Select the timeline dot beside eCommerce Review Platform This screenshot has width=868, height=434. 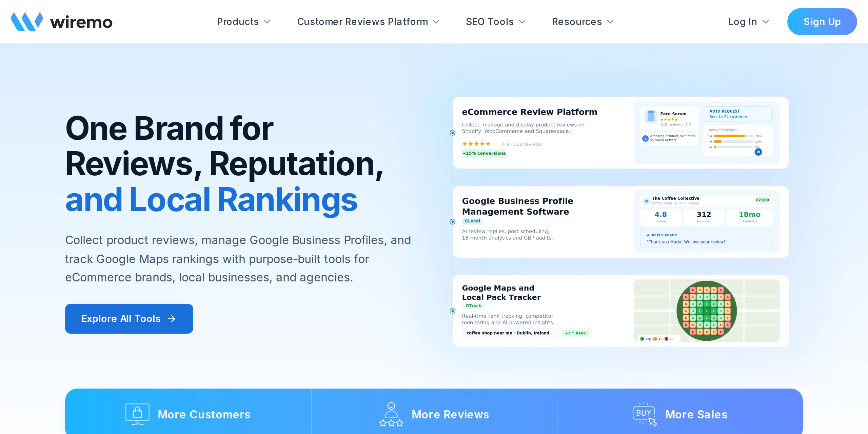click(x=453, y=133)
